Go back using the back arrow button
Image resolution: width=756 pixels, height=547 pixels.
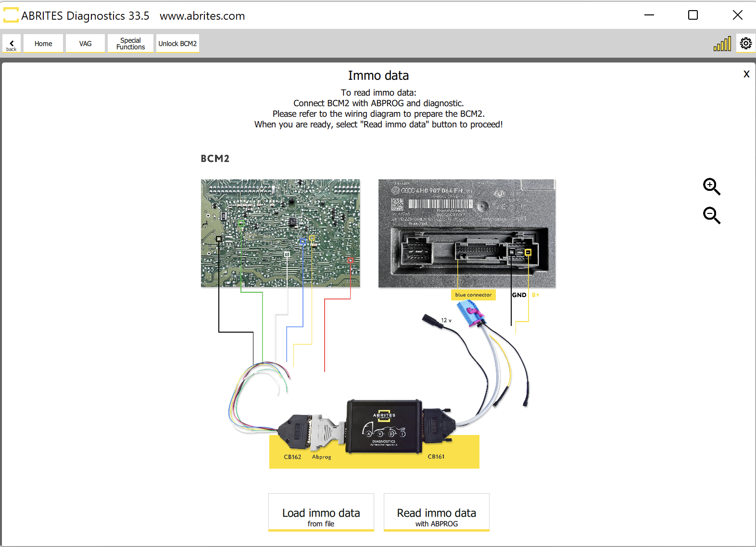[12, 43]
